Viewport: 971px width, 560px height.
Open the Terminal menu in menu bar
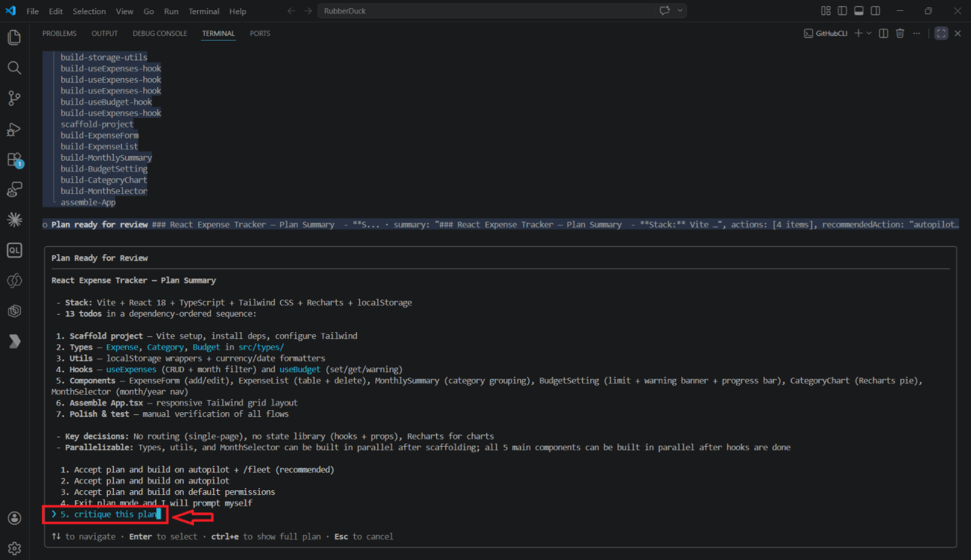[x=203, y=12]
